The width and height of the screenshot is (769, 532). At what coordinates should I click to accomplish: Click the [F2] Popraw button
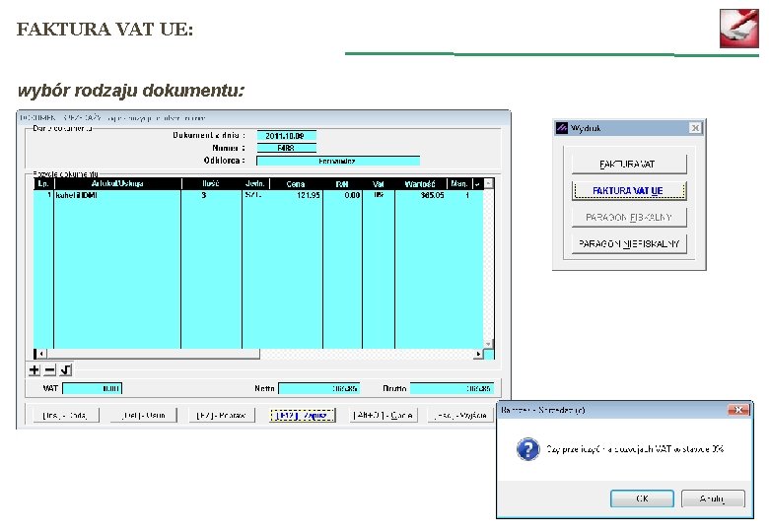click(222, 416)
